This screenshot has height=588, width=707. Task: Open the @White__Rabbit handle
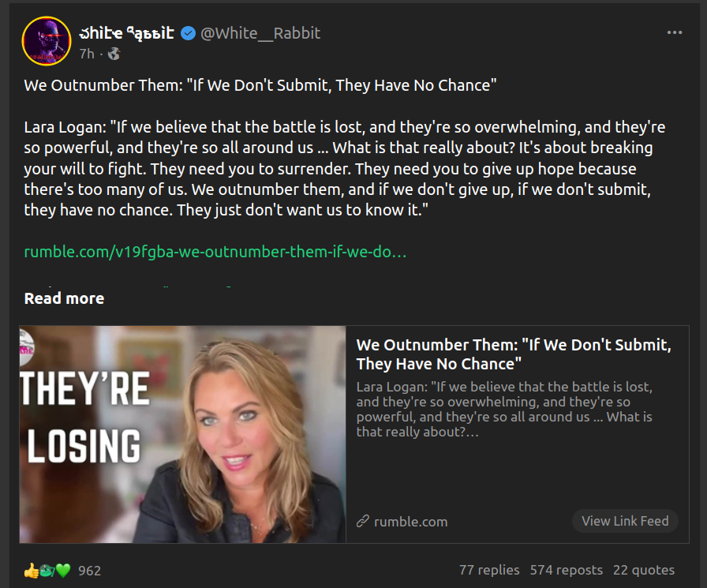tap(260, 33)
